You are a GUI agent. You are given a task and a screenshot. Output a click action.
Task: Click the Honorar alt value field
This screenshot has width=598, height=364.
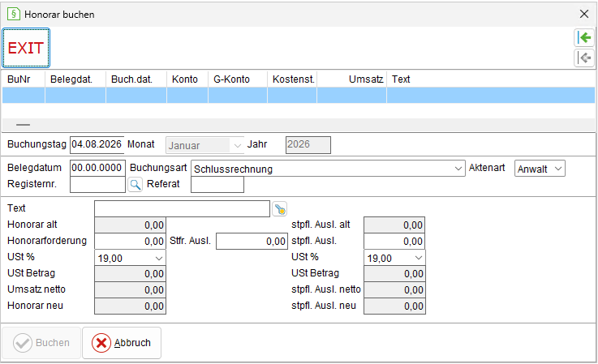(130, 225)
